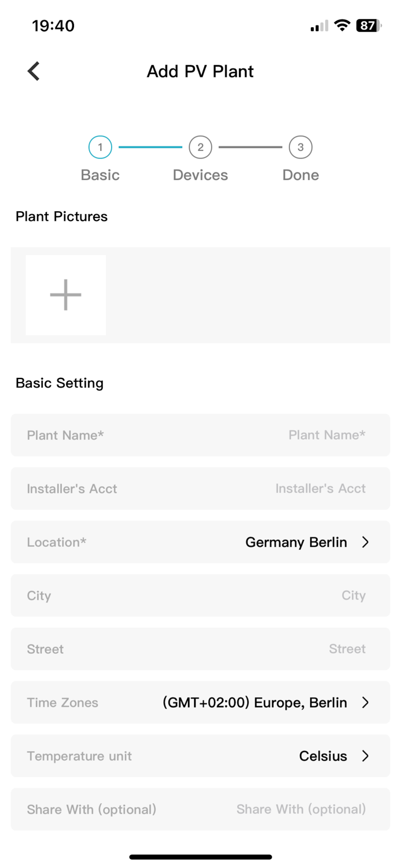Tap the Celsius temperature value

[323, 756]
